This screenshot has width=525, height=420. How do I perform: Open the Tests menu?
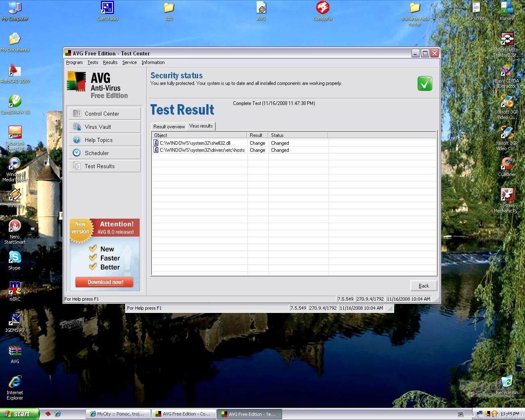[93, 62]
